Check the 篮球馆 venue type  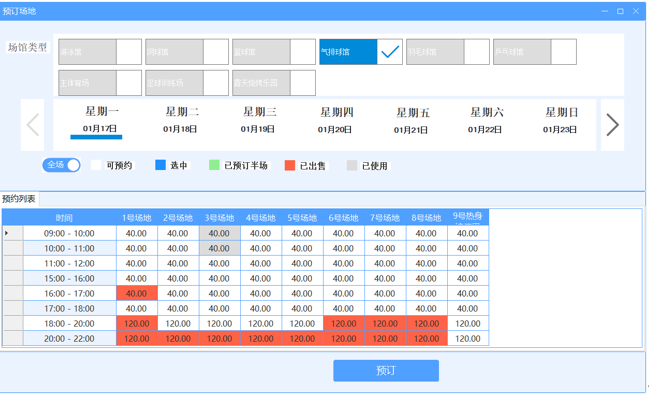coord(303,52)
